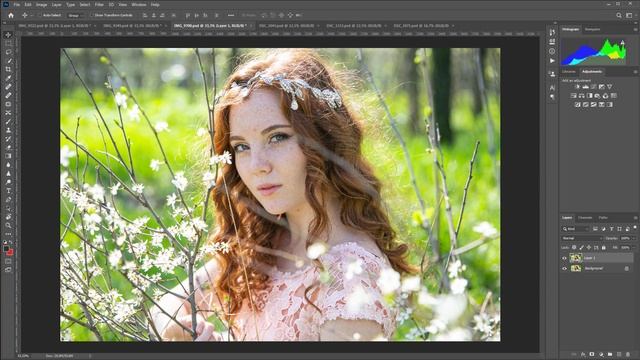
Task: Open workspace switcher at top right
Action: point(629,16)
